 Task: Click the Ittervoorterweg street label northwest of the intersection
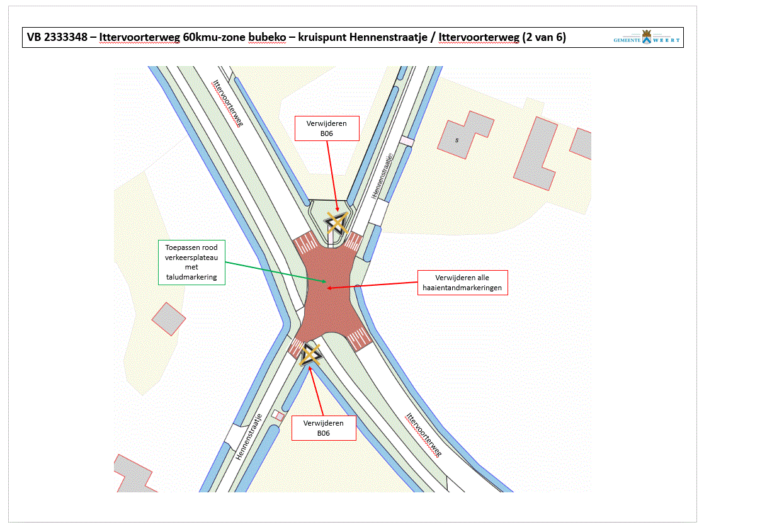click(x=227, y=103)
